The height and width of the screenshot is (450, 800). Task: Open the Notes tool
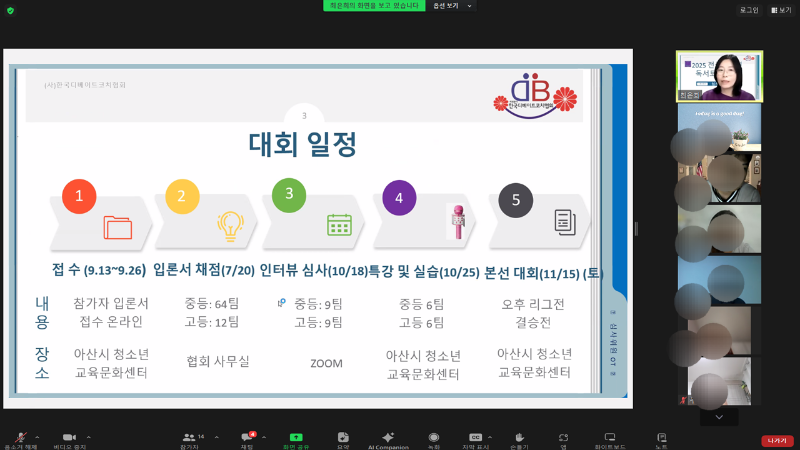pos(661,438)
